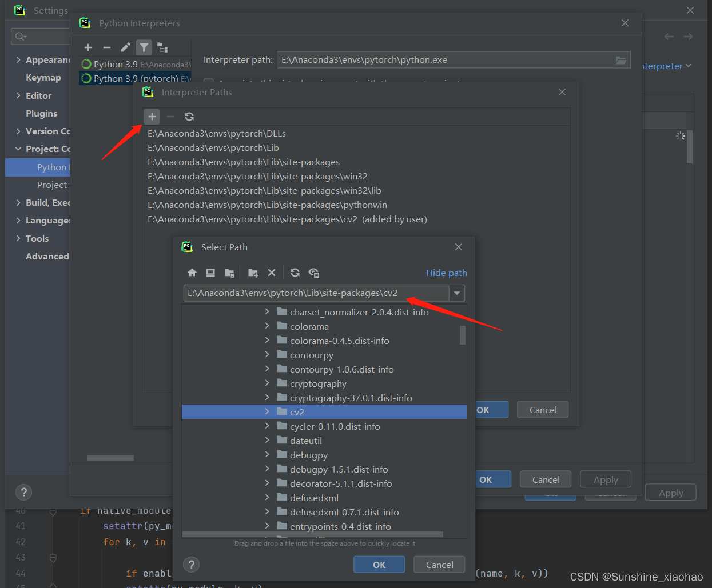This screenshot has height=588, width=712.
Task: Click the Delete (X) icon in Select Path toolbar
Action: pos(272,273)
